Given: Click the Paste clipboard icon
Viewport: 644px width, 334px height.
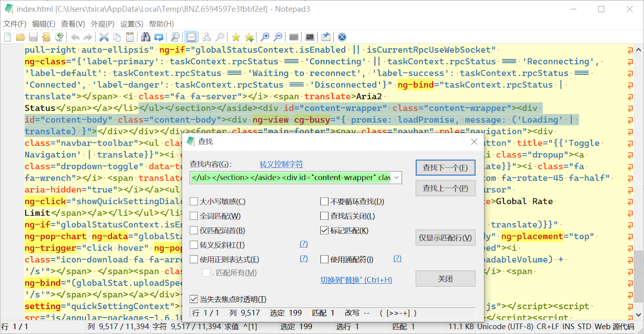Looking at the screenshot, I should (x=130, y=37).
